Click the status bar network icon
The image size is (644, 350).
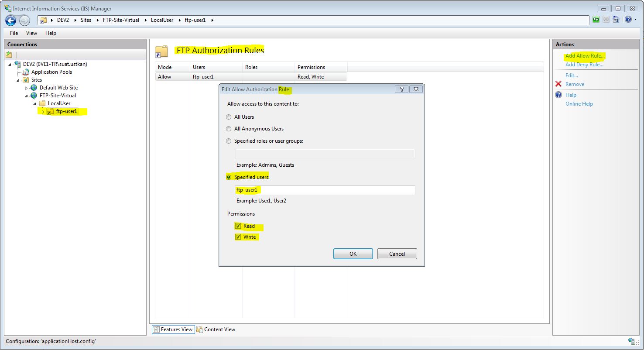click(631, 341)
